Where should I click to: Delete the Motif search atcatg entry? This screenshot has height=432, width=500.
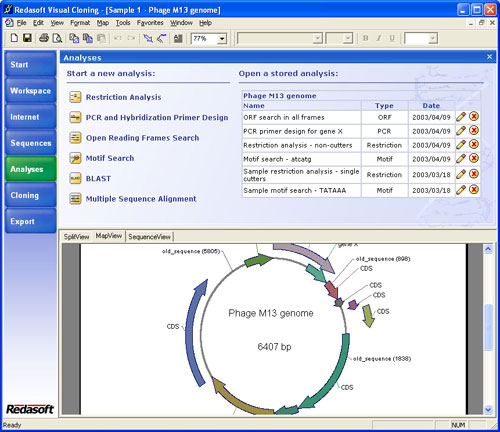474,158
